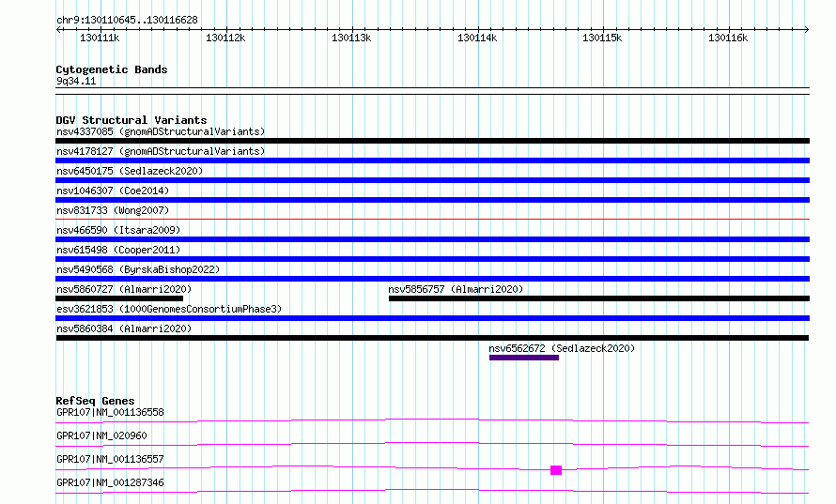836x504 pixels.
Task: Click the blue esv3621853 variant bar
Action: click(433, 318)
